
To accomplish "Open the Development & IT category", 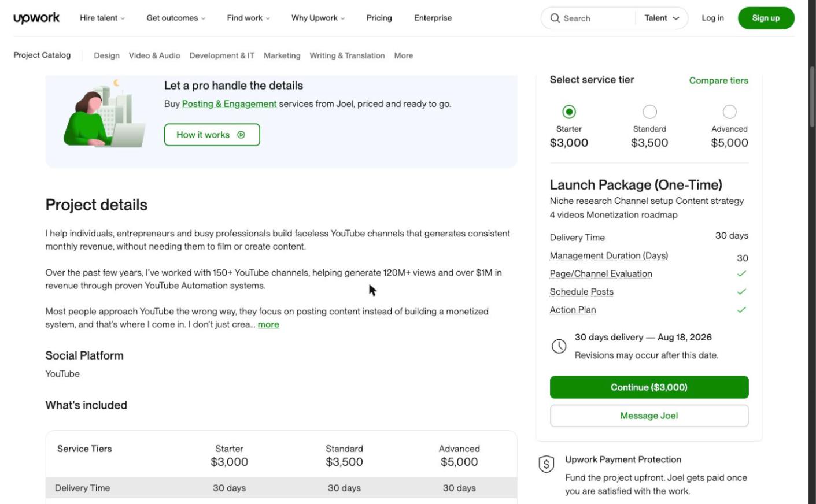I will pyautogui.click(x=222, y=55).
